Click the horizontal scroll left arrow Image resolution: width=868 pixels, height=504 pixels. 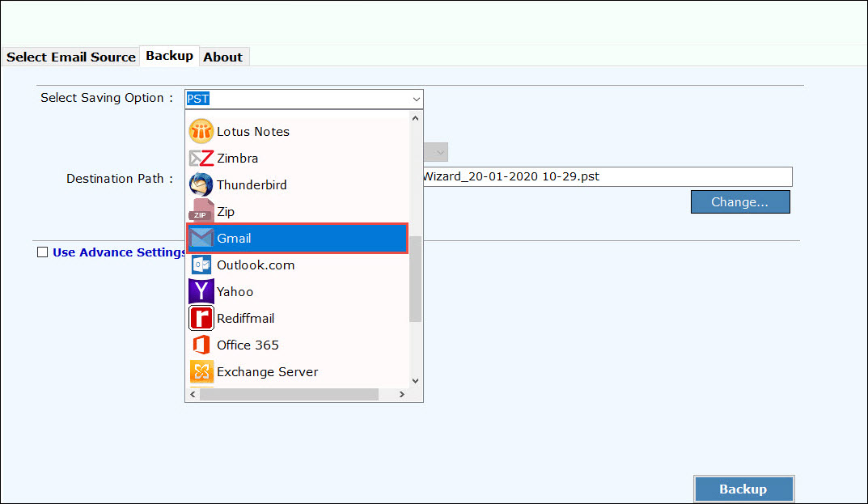tap(193, 394)
